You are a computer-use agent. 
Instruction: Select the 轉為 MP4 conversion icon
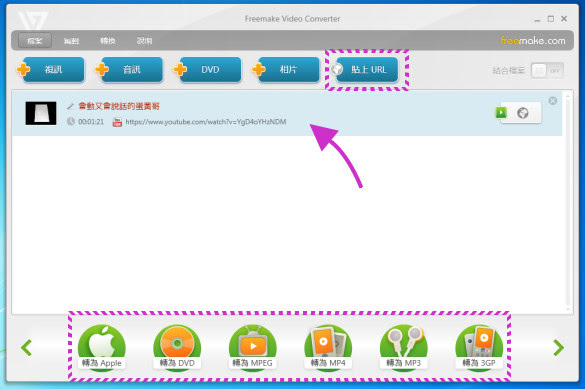point(328,347)
